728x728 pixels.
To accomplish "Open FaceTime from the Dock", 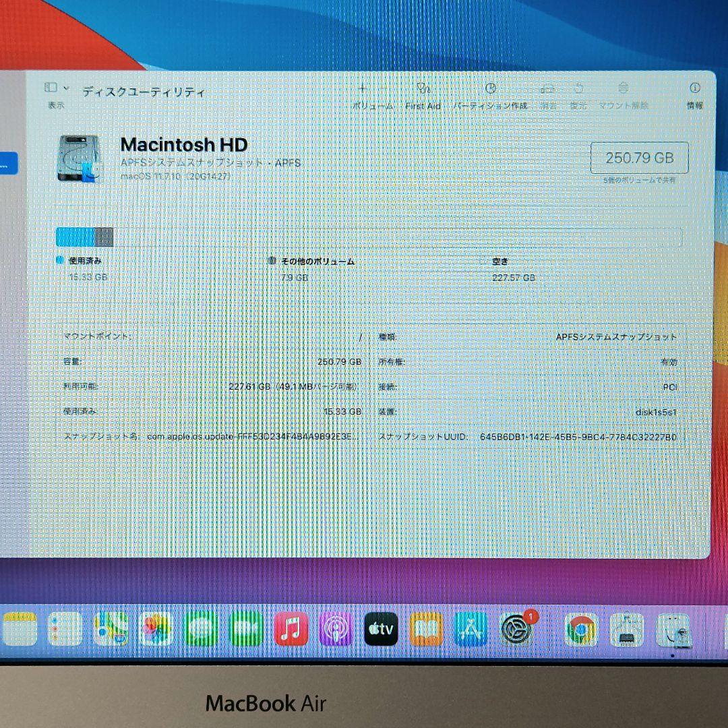I will [x=247, y=629].
